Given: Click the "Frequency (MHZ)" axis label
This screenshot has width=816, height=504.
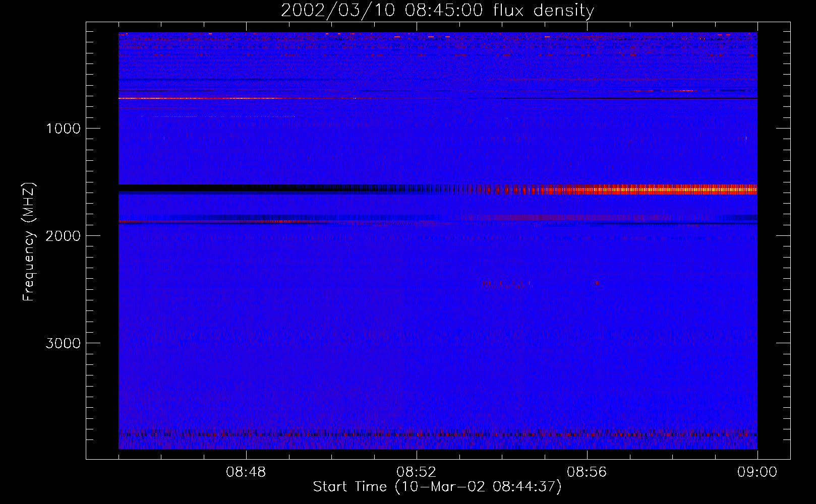Looking at the screenshot, I should [29, 242].
